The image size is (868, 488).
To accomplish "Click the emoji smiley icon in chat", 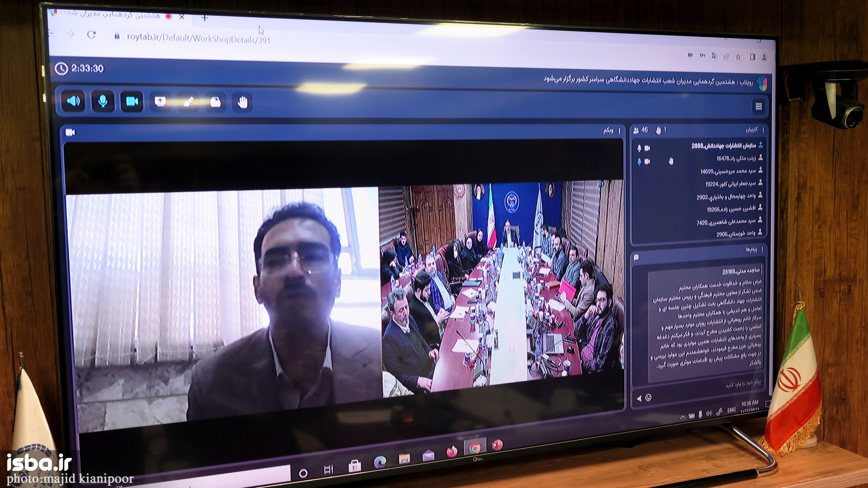I will coord(648,398).
